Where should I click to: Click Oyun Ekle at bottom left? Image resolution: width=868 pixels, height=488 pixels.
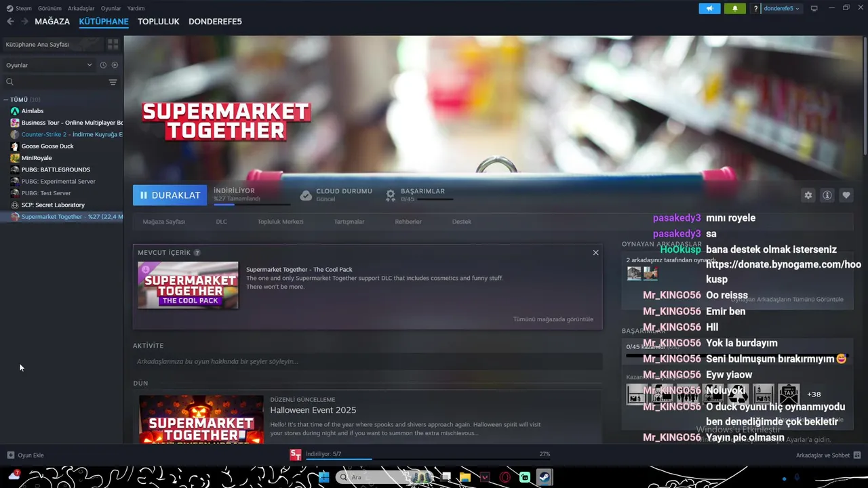26,455
